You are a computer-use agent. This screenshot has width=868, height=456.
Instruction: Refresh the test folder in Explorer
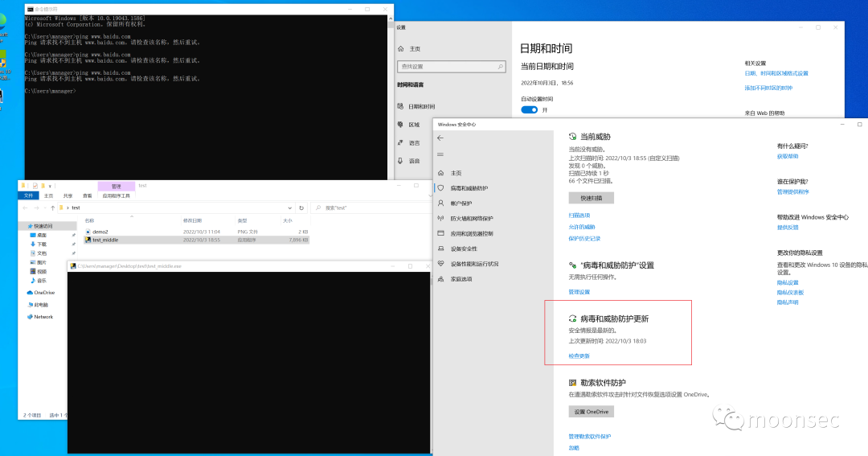point(301,207)
